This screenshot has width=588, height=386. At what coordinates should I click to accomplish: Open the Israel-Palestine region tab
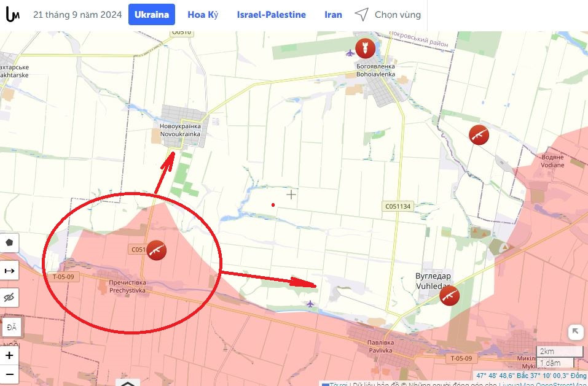270,14
